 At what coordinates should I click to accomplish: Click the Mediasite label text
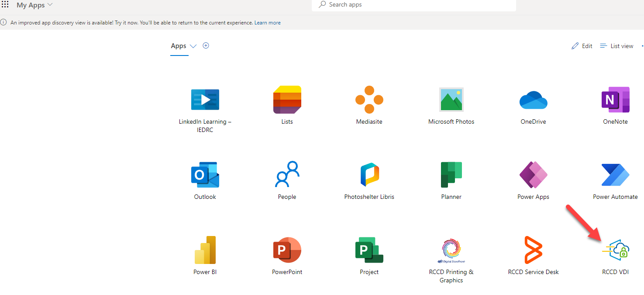pyautogui.click(x=369, y=122)
